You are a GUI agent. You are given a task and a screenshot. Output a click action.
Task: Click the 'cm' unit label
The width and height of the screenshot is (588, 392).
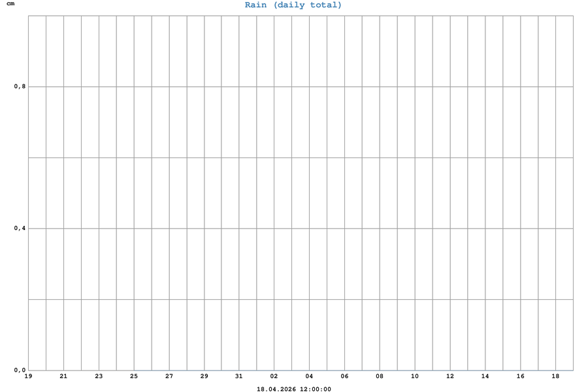[10, 4]
